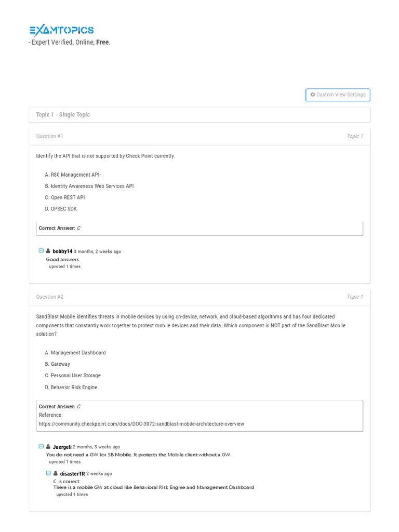
Task: Click Juergeli's user avatar icon
Action: pyautogui.click(x=48, y=446)
